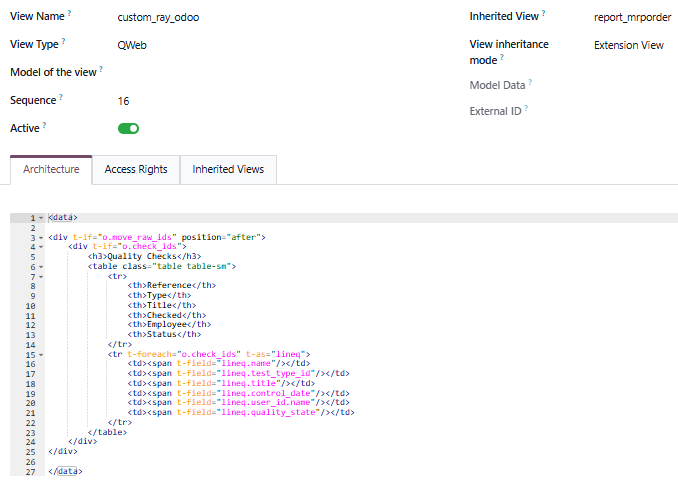The width and height of the screenshot is (678, 490).
Task: Collapse the data tag at line 1
Action: pyautogui.click(x=40, y=217)
